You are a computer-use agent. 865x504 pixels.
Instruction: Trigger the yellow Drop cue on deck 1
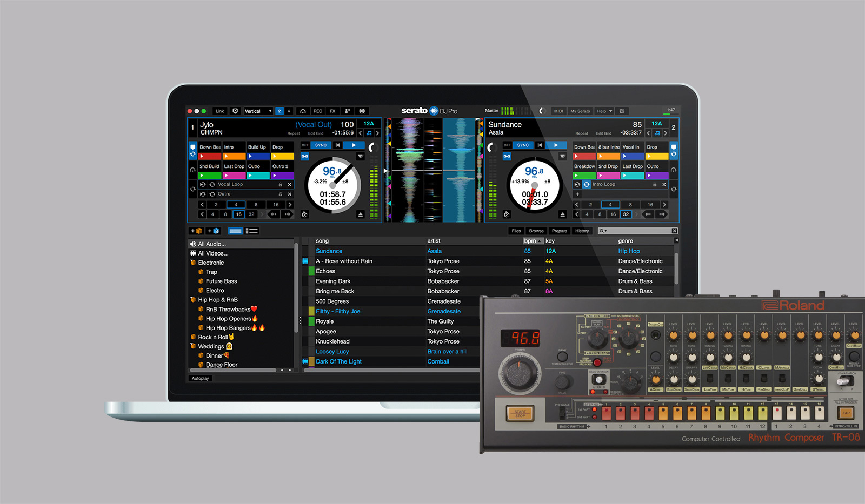pos(282,156)
